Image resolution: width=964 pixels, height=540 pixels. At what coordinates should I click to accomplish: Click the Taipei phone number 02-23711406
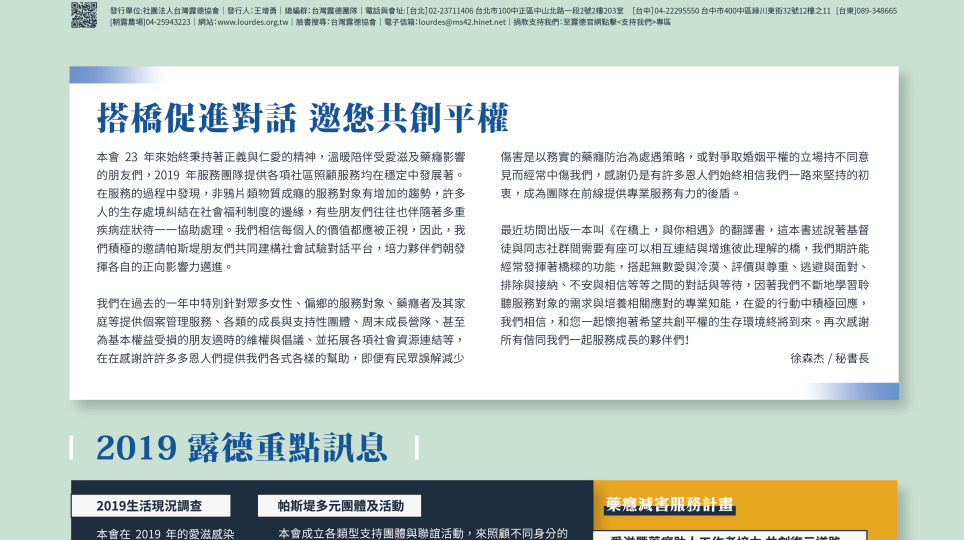coord(451,10)
